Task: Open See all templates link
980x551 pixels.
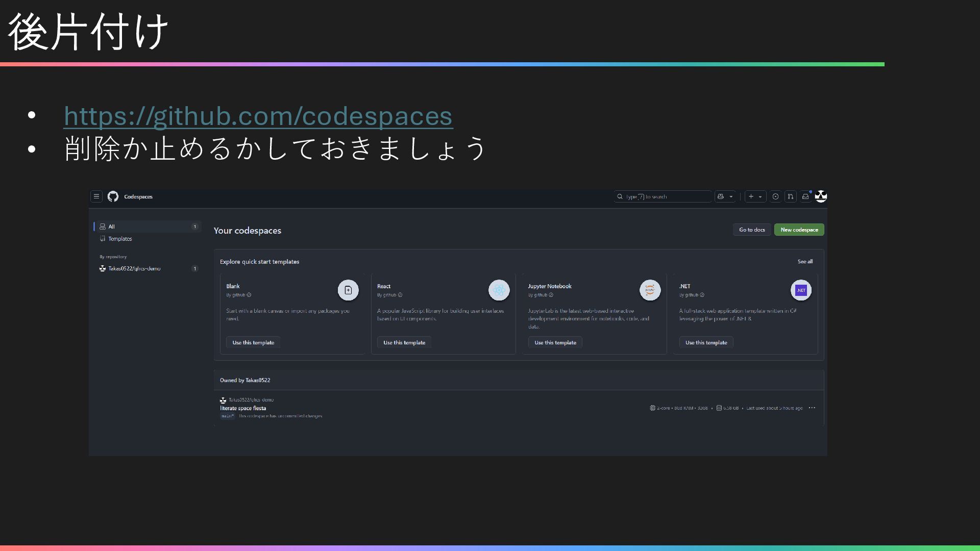Action: tap(805, 262)
